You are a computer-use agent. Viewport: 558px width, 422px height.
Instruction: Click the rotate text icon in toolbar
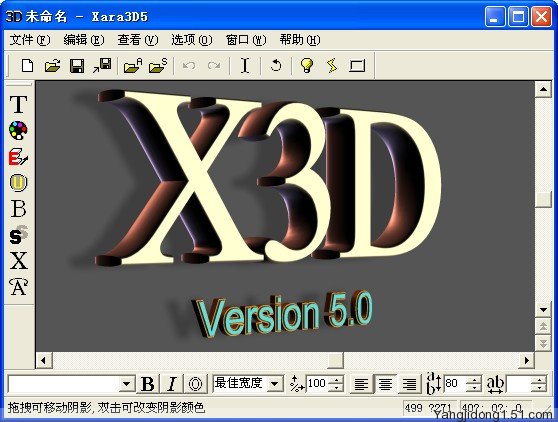coord(276,65)
